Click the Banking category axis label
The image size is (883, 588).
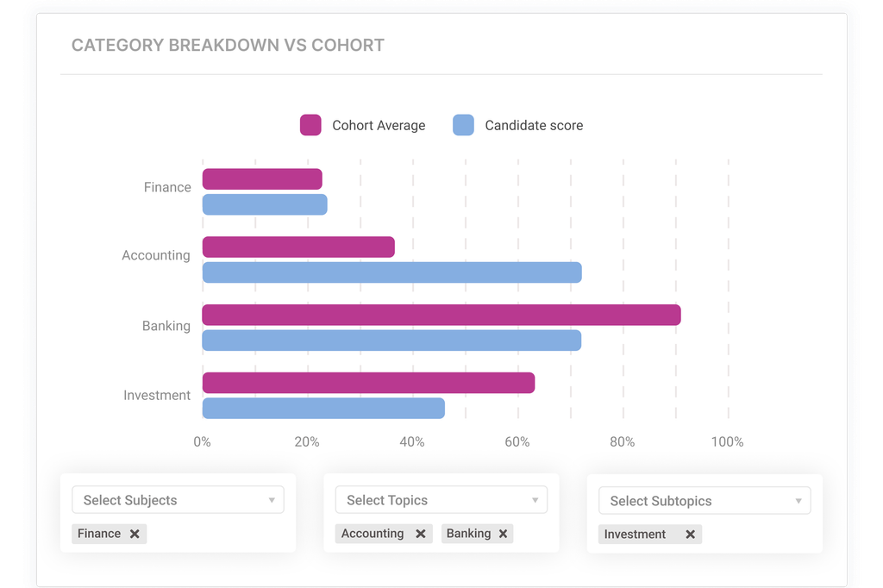[168, 326]
